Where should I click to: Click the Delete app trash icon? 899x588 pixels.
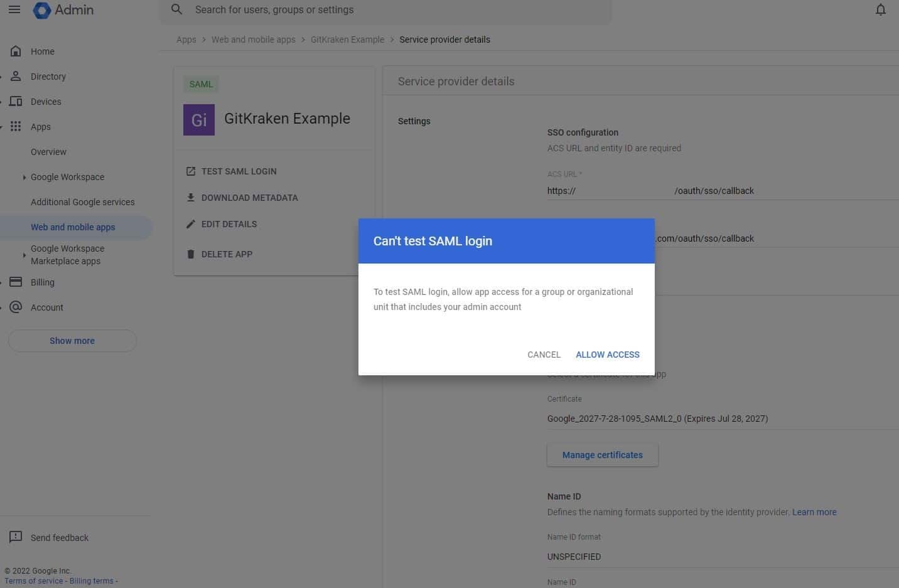tap(191, 254)
